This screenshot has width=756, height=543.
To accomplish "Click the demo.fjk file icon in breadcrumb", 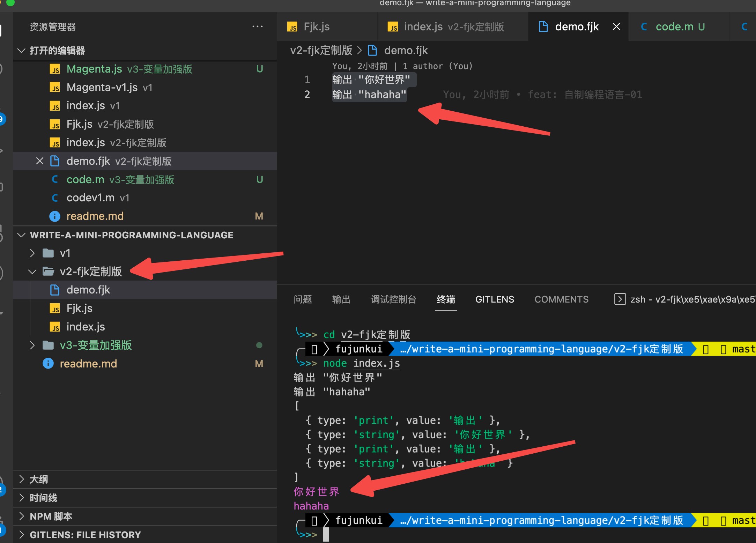I will coord(372,50).
